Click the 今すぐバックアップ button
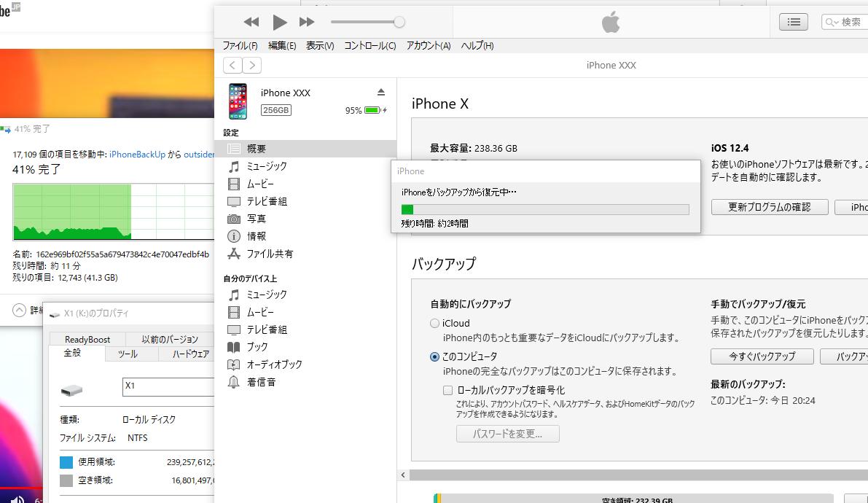This screenshot has width=868, height=503. coord(762,356)
